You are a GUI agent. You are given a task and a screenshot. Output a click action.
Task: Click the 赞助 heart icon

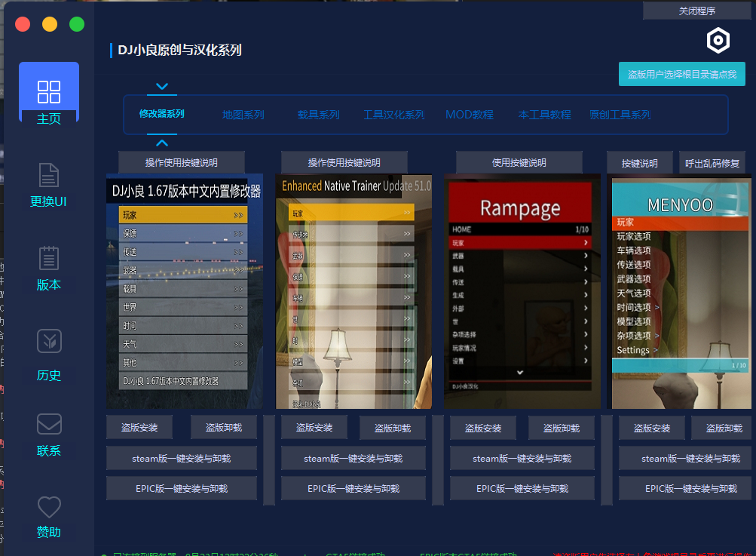[x=49, y=507]
